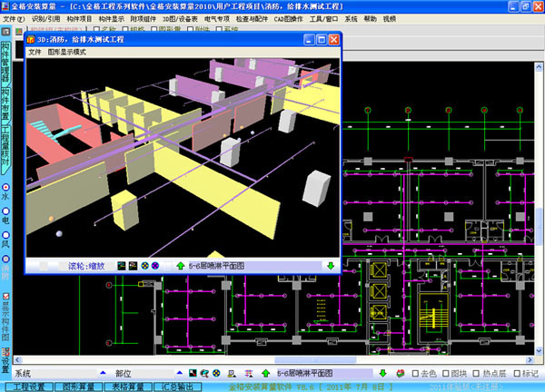Toggle the 显示构件图 checkbox
Viewport: 545px width, 392px height.
5,297
